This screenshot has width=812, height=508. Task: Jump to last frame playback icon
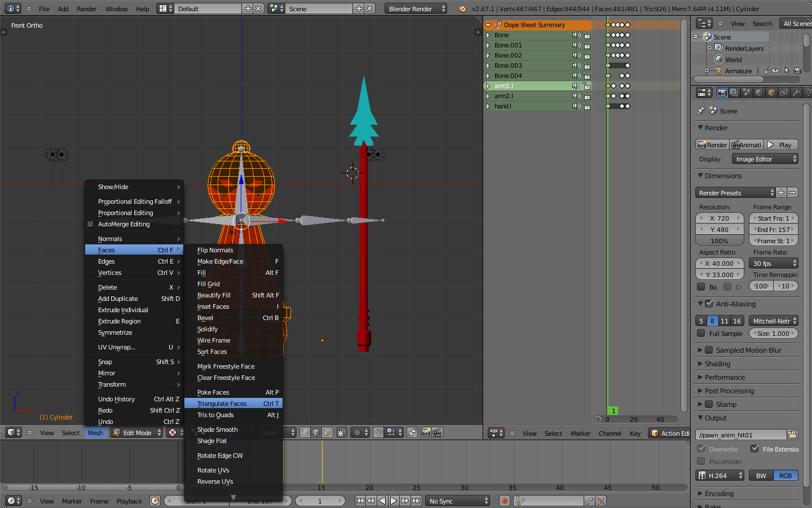pos(416,501)
